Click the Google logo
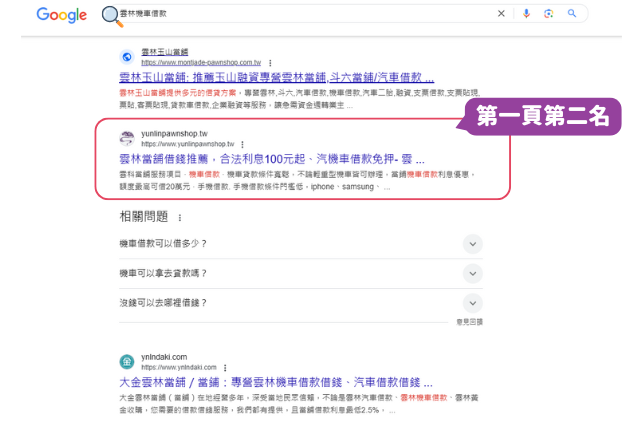Image resolution: width=640 pixels, height=427 pixels. coord(62,15)
